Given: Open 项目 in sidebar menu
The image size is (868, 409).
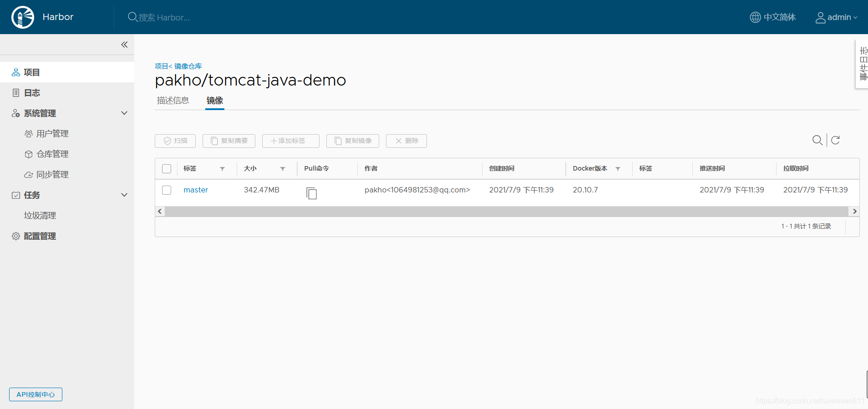Looking at the screenshot, I should point(67,72).
